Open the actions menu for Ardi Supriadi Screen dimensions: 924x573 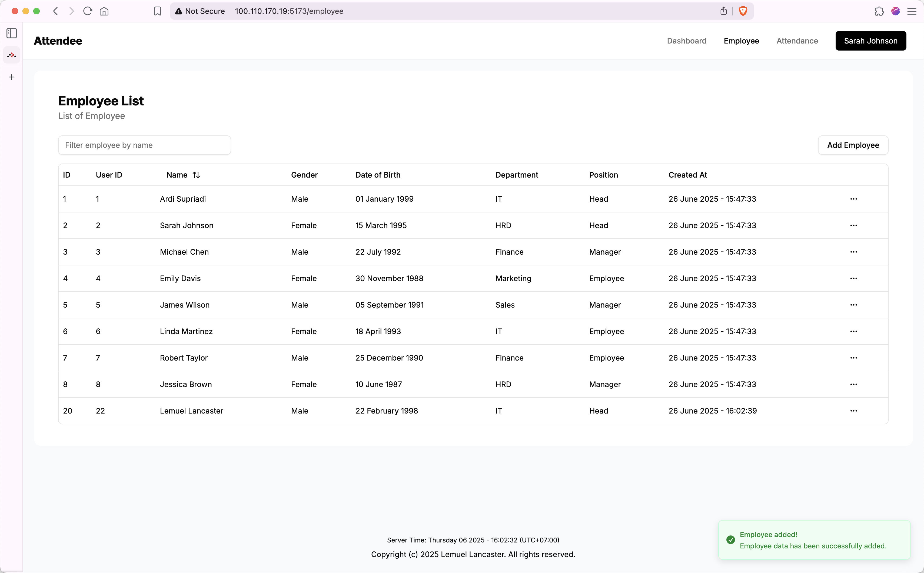(x=854, y=199)
